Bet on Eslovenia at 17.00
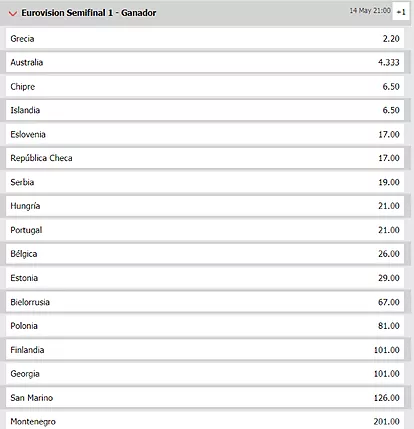Screen dimensions: 414x429 click(205, 134)
